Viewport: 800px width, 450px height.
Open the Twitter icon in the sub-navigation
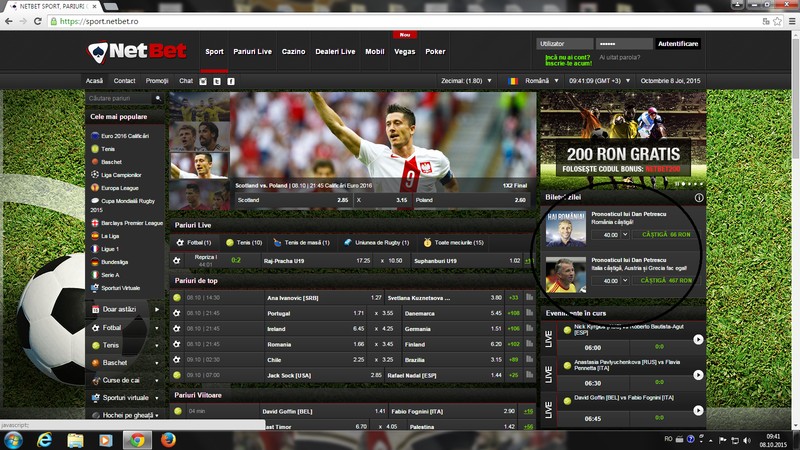217,81
